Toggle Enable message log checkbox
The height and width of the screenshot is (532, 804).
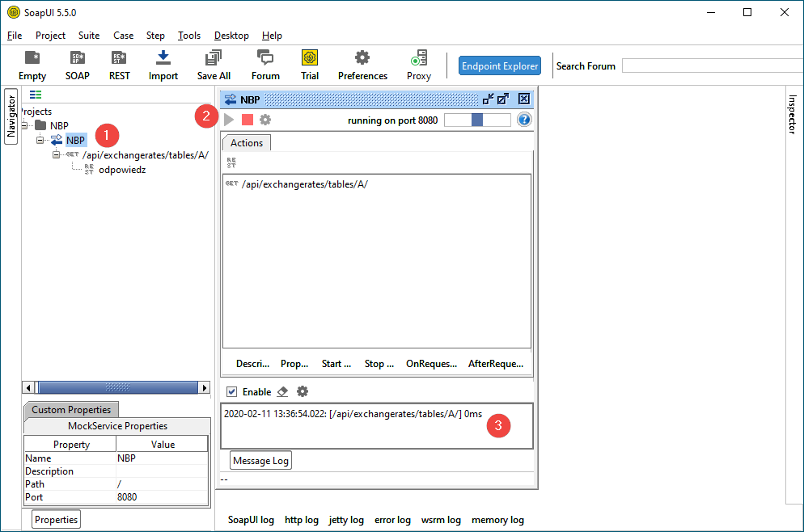pos(232,391)
